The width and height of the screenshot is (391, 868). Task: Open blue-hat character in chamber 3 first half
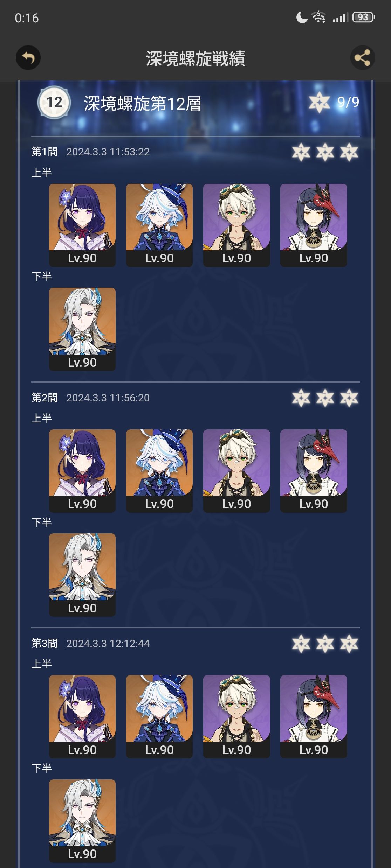(159, 716)
